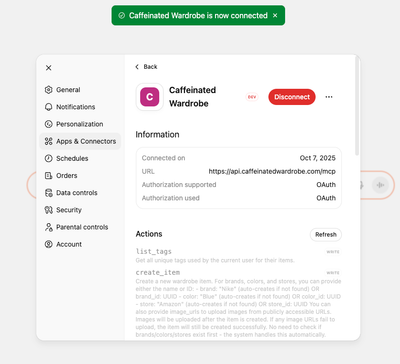Click the Security icon
Screen dimensions: 400x364
pos(49,210)
